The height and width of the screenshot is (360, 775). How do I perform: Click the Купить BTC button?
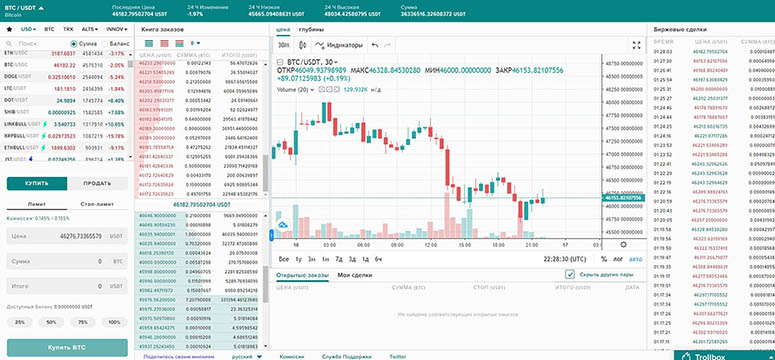tap(67, 348)
